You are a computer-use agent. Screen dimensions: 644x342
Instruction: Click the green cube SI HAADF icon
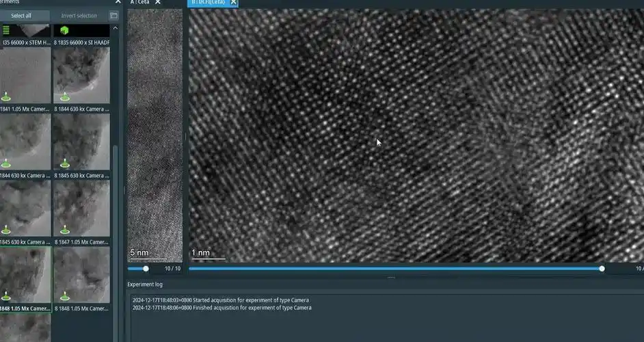point(65,31)
